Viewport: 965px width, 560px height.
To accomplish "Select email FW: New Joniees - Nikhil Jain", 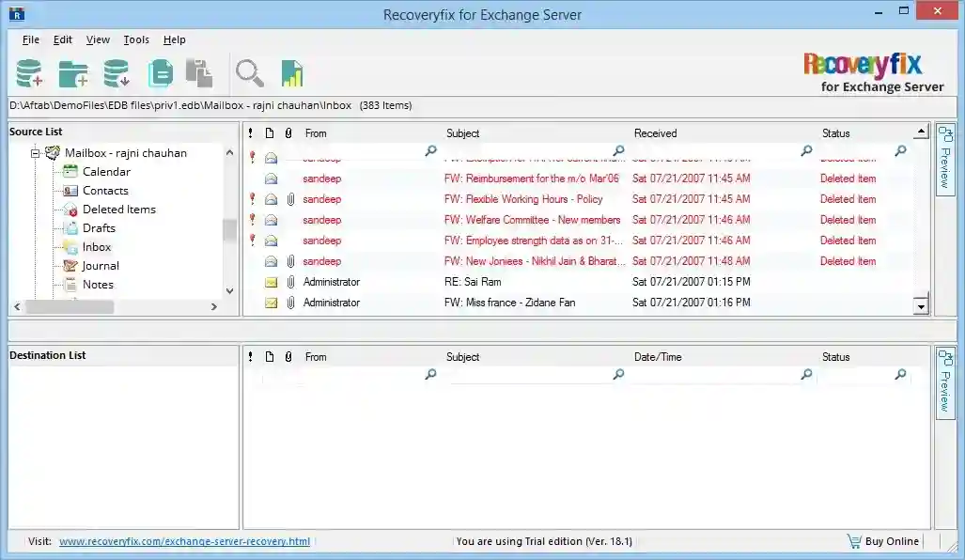I will pos(579,261).
